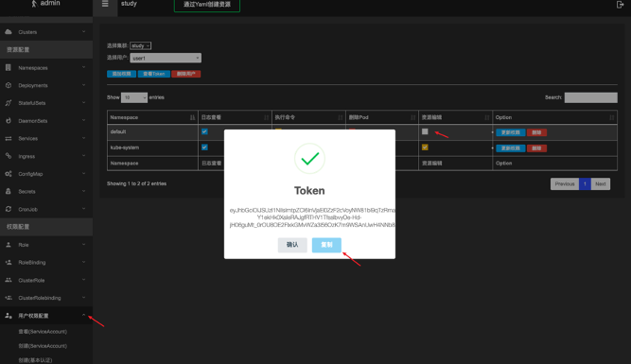Expand the Namespaces menu chevron
The height and width of the screenshot is (364, 631).
click(83, 67)
